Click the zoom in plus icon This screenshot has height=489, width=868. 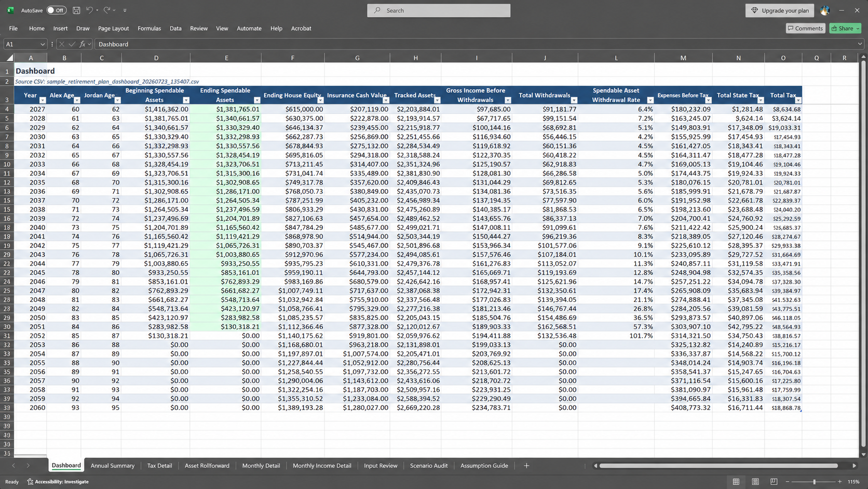[839, 482]
